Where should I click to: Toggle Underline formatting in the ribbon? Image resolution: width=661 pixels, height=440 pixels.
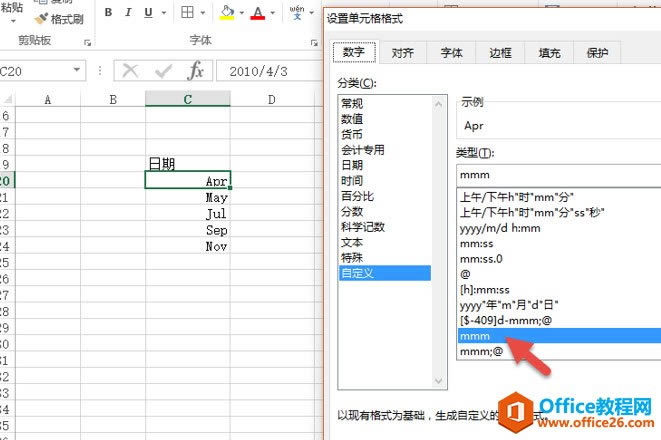coord(148,13)
